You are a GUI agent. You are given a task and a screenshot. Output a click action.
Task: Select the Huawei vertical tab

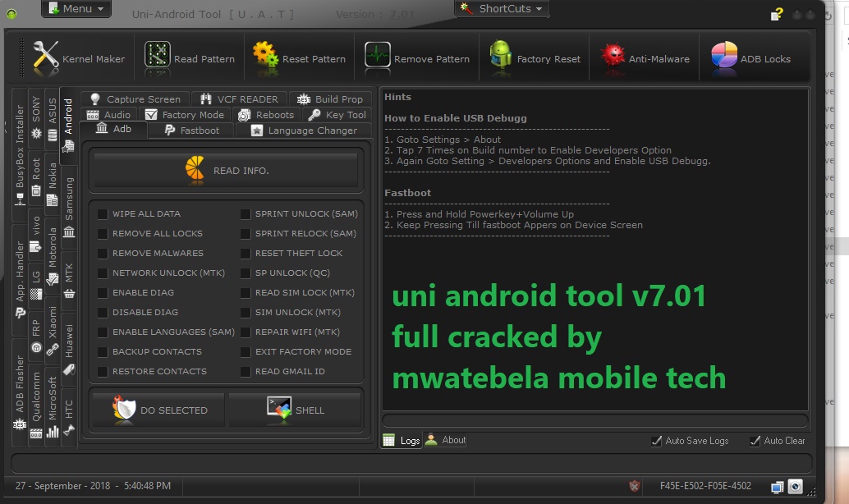[x=69, y=349]
